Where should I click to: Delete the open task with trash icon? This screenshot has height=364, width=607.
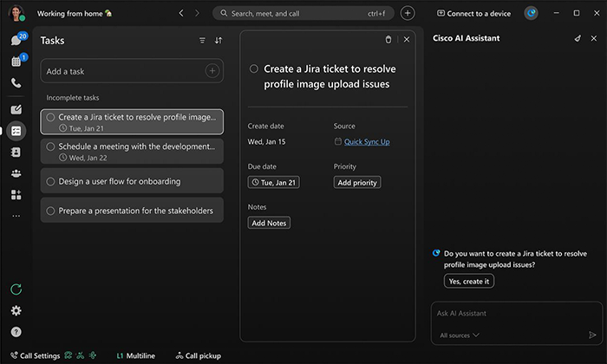tap(388, 40)
